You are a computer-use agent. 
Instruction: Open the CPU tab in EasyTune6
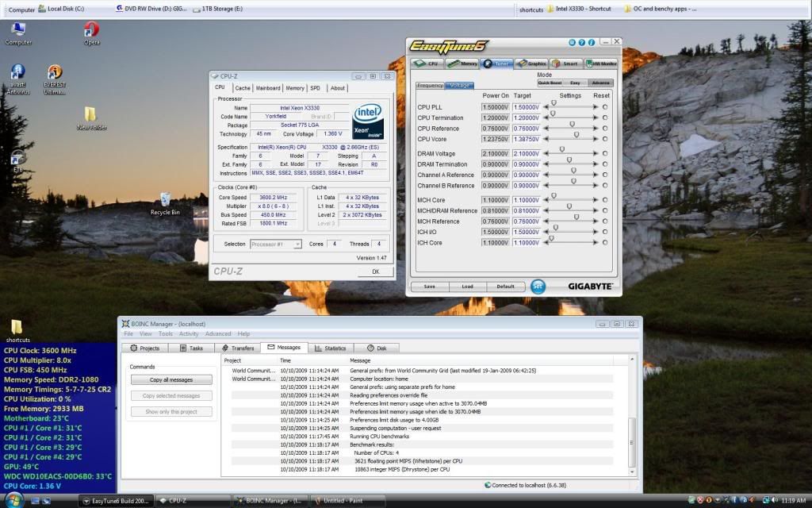[427, 63]
